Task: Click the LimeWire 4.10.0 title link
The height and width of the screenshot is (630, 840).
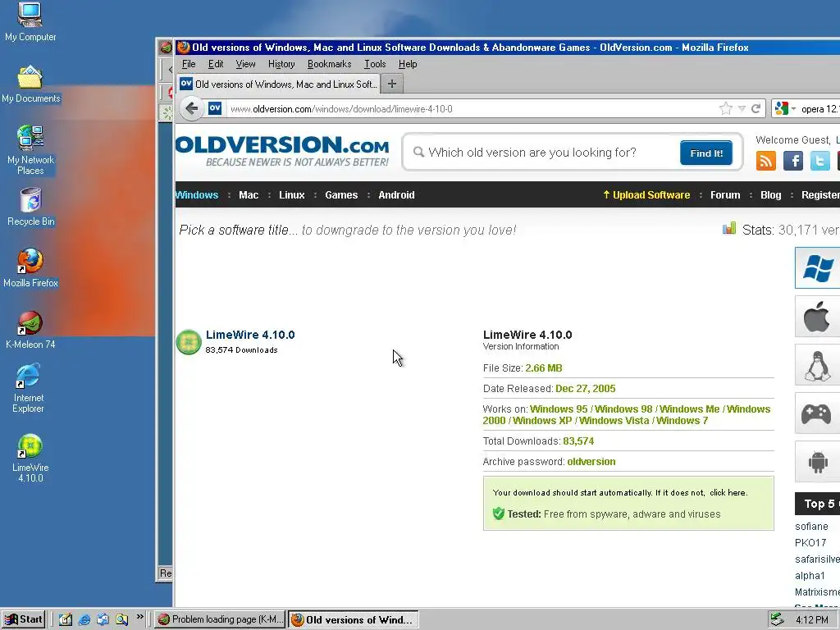Action: point(250,335)
